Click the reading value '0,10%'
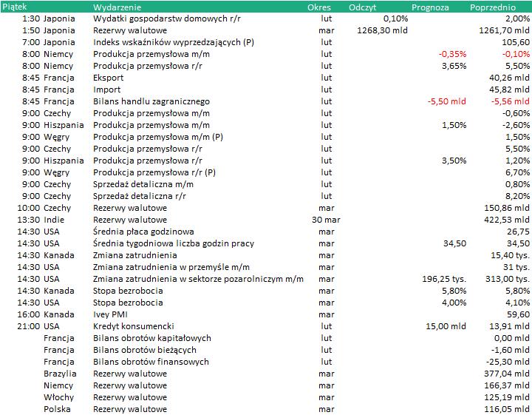 [395, 18]
